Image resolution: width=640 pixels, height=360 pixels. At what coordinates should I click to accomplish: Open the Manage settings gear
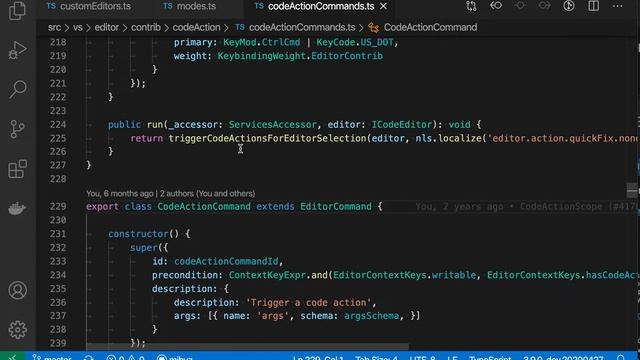[18, 329]
